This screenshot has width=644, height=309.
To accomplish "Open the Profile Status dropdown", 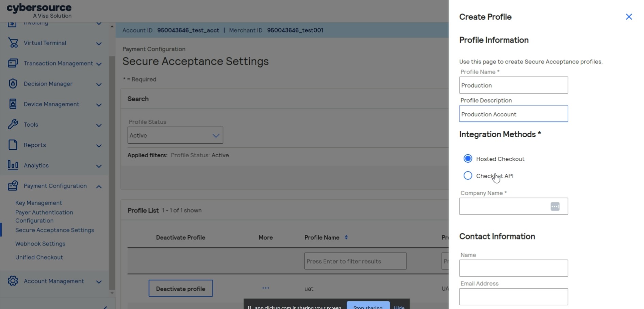I will point(175,135).
